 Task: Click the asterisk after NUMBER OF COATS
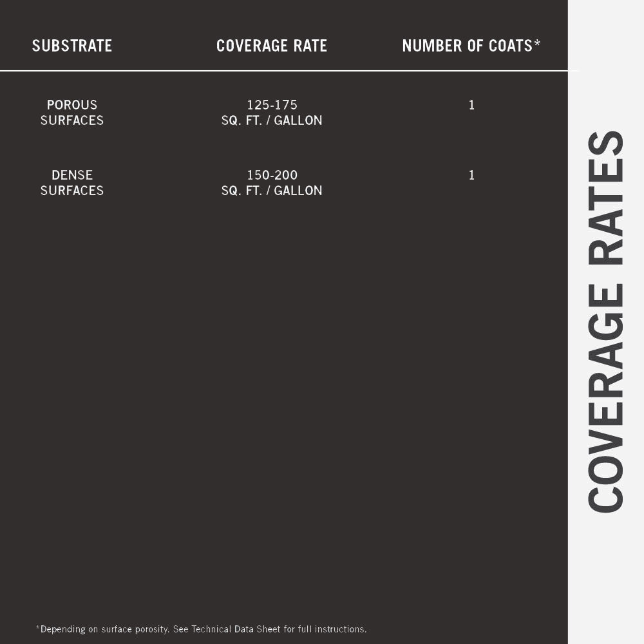point(537,43)
